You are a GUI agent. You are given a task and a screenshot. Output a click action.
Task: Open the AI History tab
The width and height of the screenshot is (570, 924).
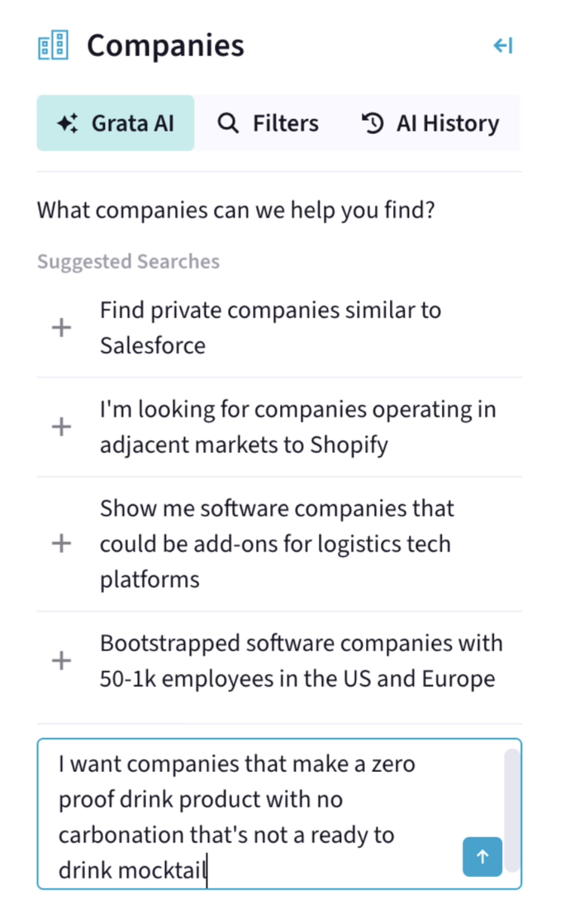[430, 122]
